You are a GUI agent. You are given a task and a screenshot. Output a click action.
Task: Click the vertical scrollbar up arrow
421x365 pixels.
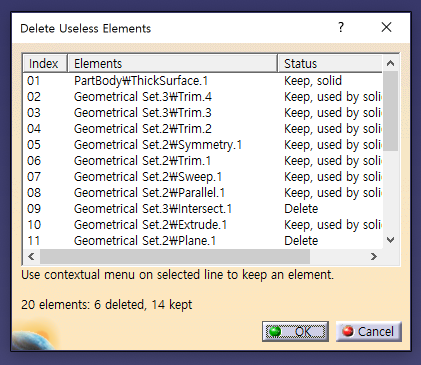(391, 63)
